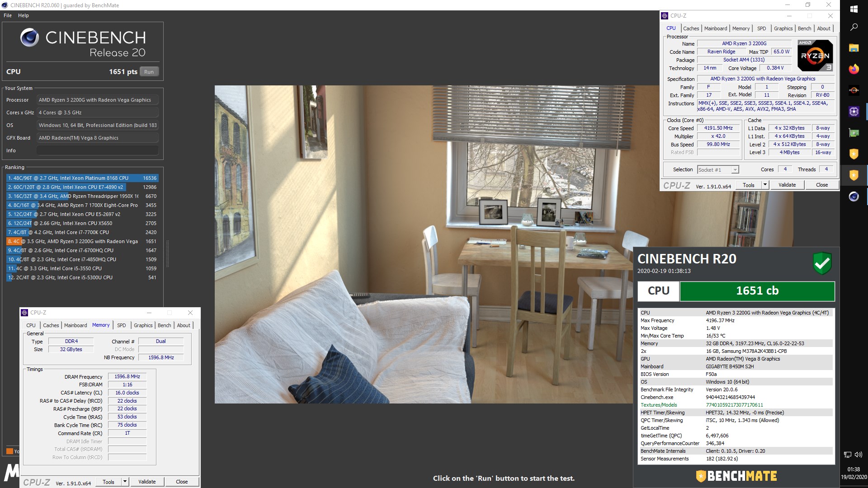Expand Tools arrow in top-right CPU-Z window

765,185
